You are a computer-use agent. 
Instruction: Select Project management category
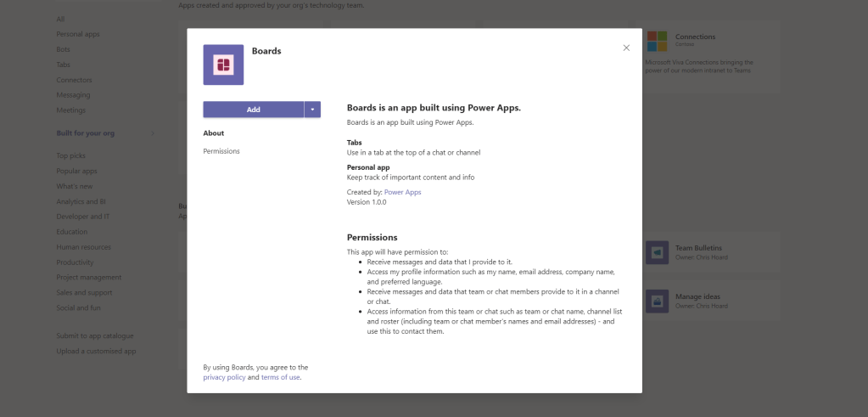pyautogui.click(x=89, y=278)
